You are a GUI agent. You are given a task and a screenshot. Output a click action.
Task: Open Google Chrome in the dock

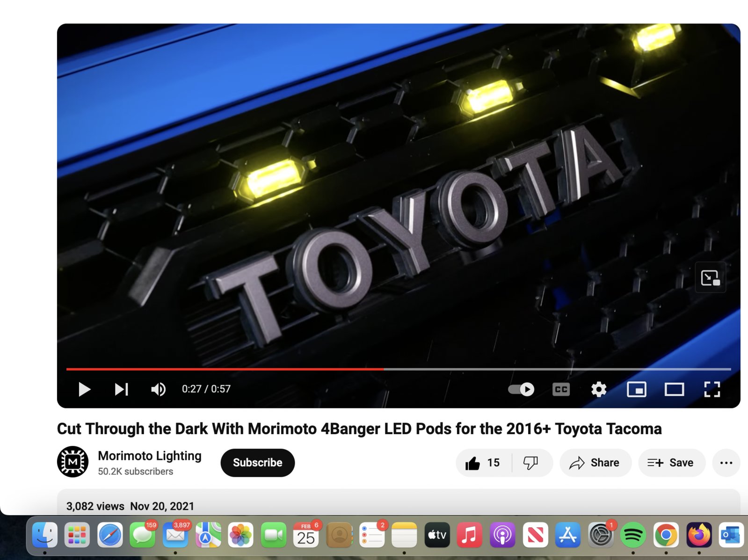coord(666,535)
